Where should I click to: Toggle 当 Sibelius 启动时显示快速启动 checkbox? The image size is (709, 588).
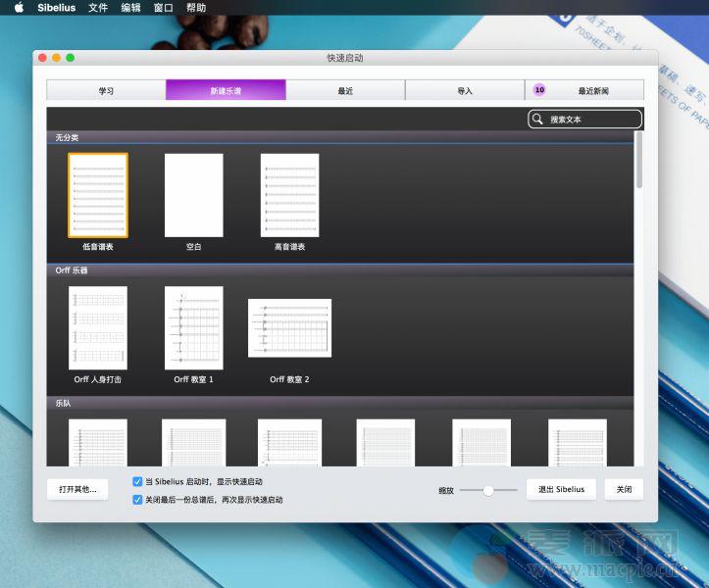pyautogui.click(x=137, y=482)
